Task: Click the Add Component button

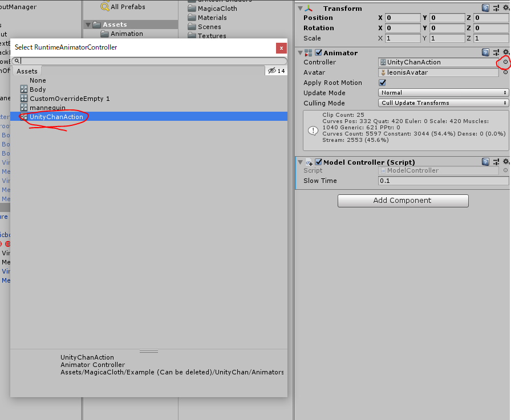Action: (x=403, y=201)
